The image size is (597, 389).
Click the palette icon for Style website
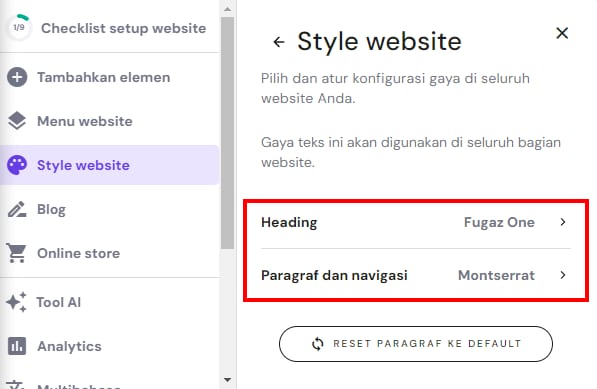[17, 165]
